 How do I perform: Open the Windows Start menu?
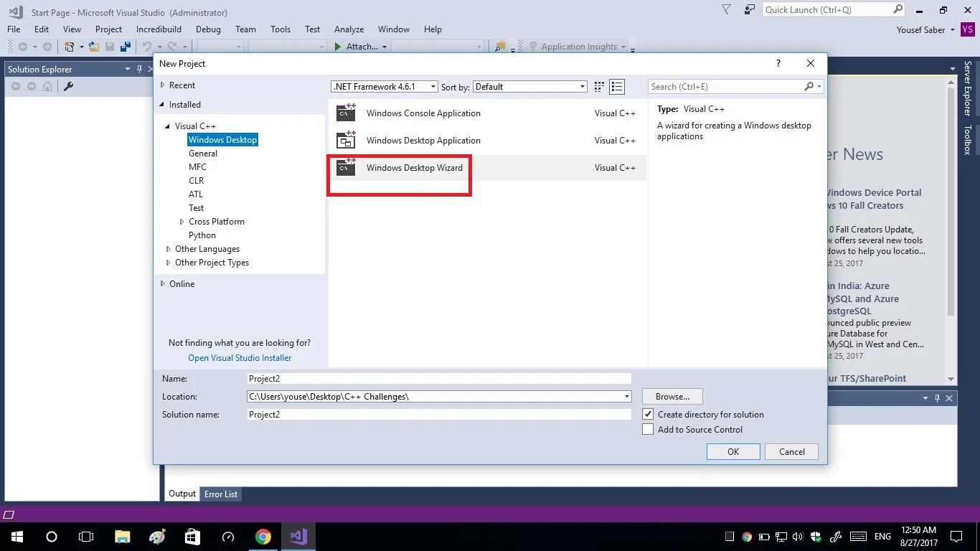pyautogui.click(x=17, y=537)
